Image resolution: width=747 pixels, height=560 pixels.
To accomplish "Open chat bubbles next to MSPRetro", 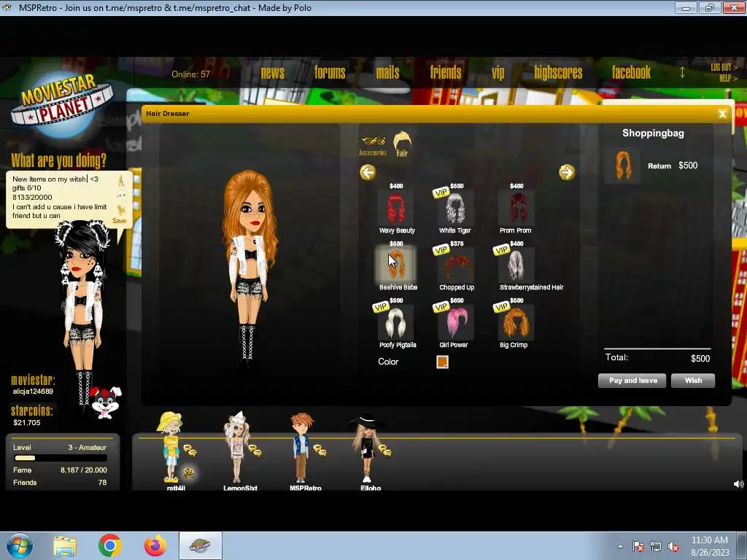I will point(320,451).
